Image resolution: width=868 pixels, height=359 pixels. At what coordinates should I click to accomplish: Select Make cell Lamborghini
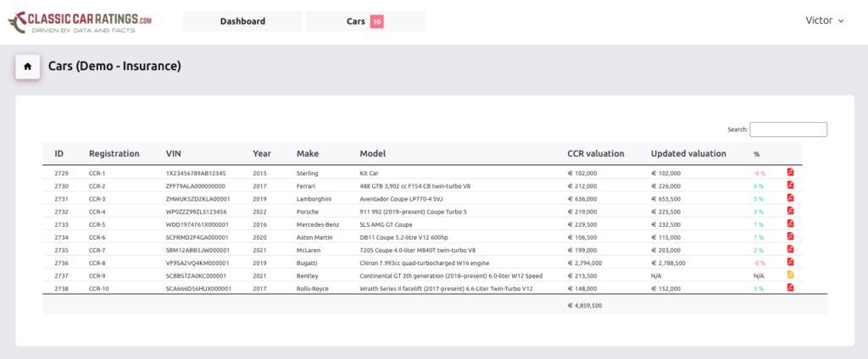coord(314,199)
